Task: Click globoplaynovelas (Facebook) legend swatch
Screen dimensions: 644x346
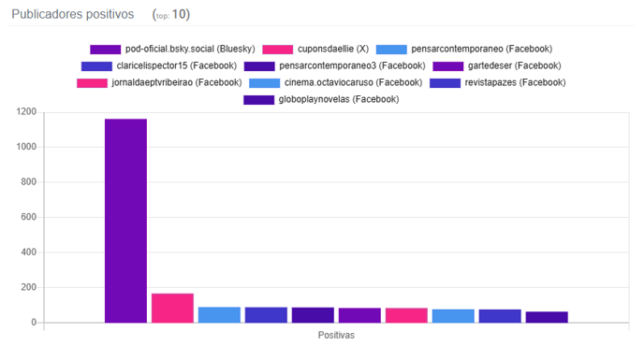Action: tap(258, 100)
